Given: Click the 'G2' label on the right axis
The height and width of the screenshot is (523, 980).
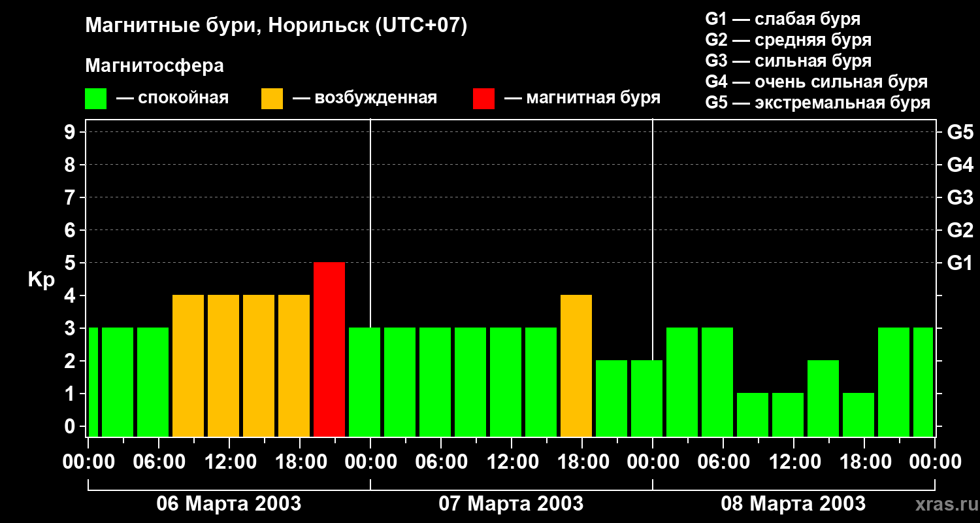Looking at the screenshot, I should [x=960, y=230].
